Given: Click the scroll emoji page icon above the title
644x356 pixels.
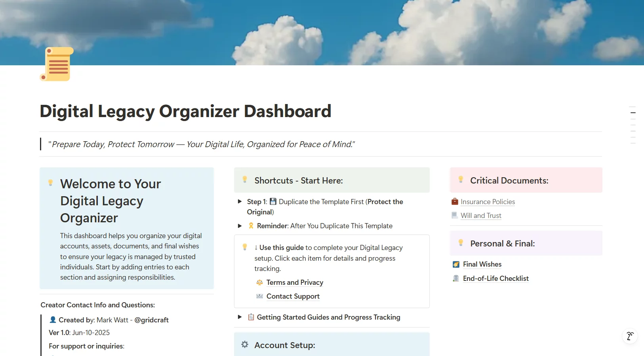Looking at the screenshot, I should 56,64.
